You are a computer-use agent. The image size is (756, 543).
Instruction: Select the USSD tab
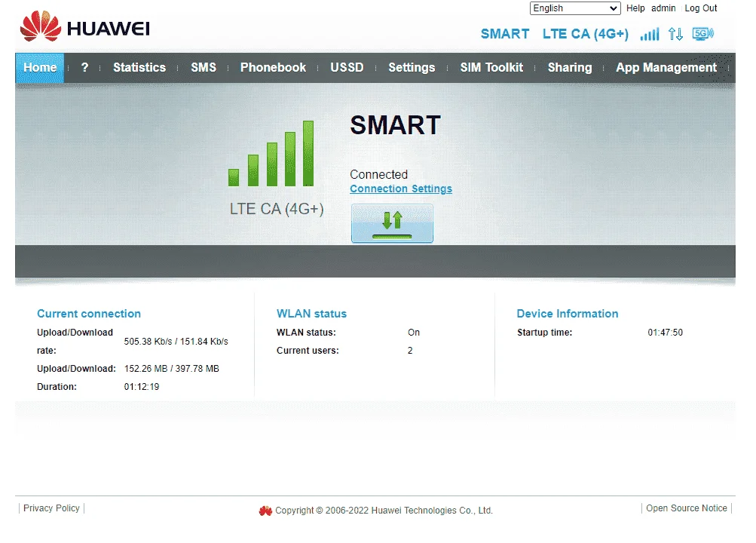tap(347, 68)
